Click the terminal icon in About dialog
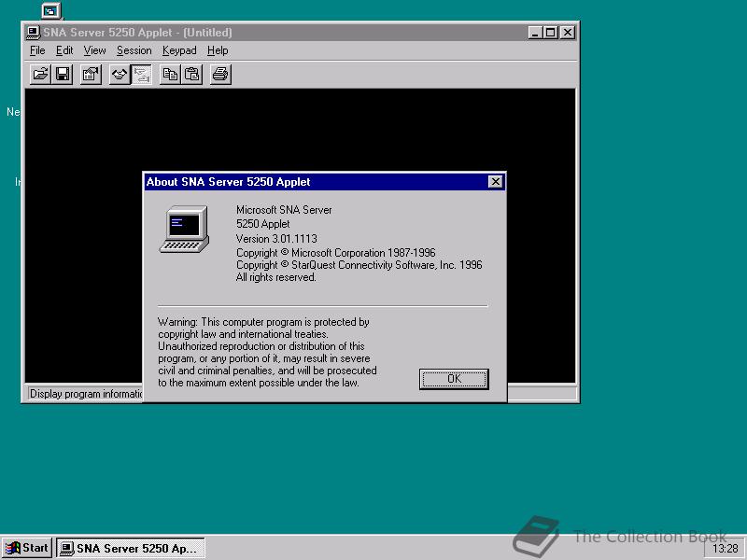This screenshot has width=747, height=560. 184,229
